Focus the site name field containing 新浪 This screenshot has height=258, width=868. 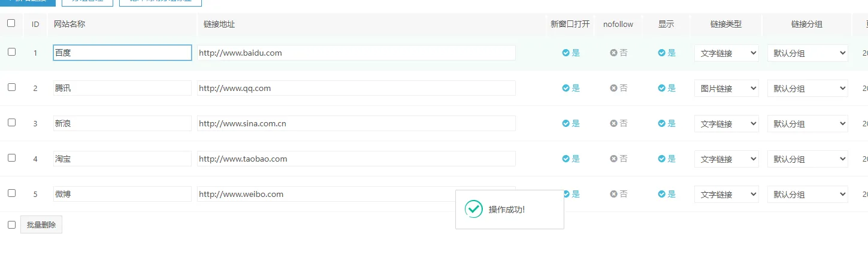click(122, 123)
